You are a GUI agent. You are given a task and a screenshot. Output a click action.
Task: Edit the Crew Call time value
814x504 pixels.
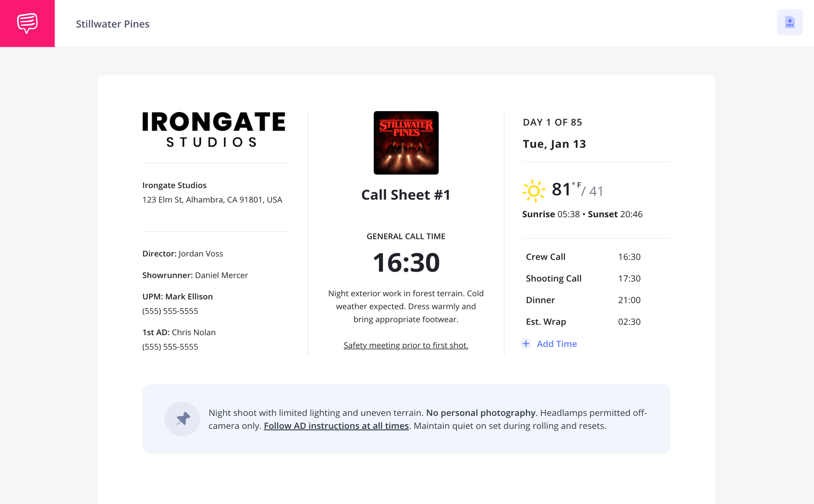[x=629, y=257]
